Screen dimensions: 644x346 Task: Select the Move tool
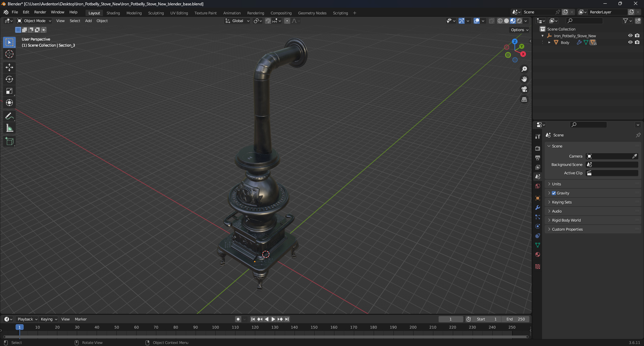point(9,67)
